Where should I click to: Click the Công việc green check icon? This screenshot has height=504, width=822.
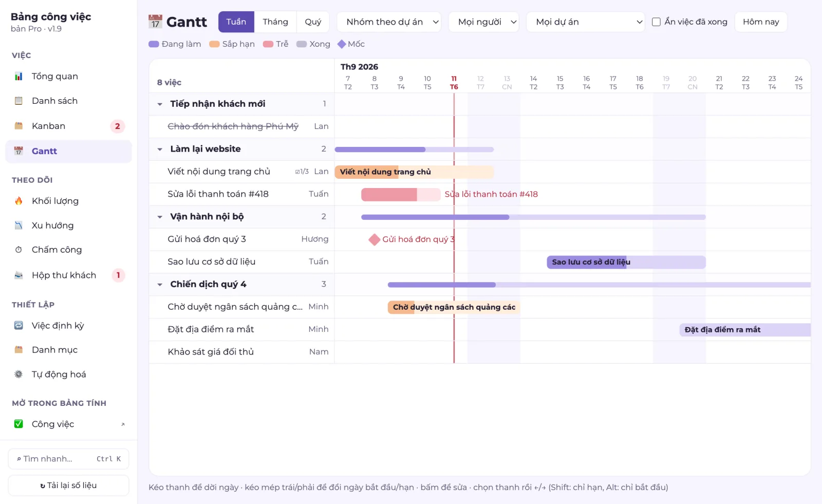point(18,424)
